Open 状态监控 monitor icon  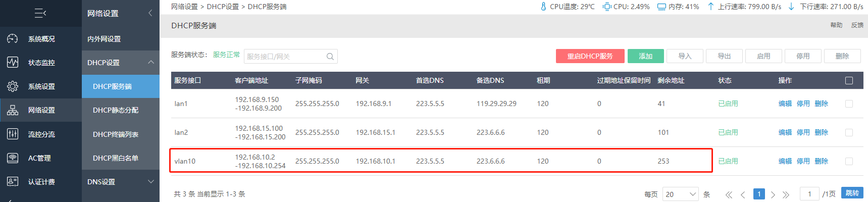(13, 63)
